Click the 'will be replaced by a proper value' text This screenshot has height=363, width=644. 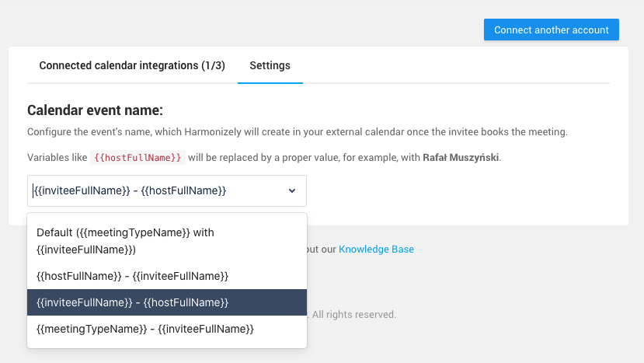[x=263, y=158]
